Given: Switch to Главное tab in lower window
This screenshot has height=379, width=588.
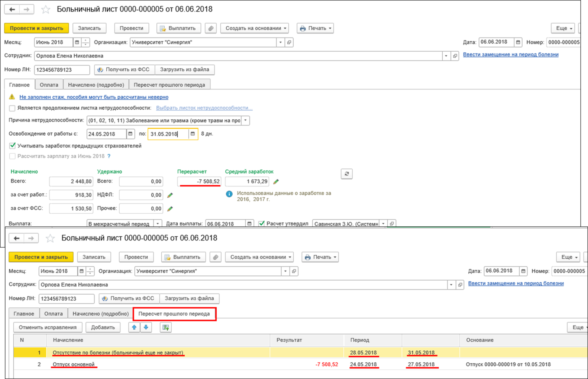Looking at the screenshot, I should (24, 314).
